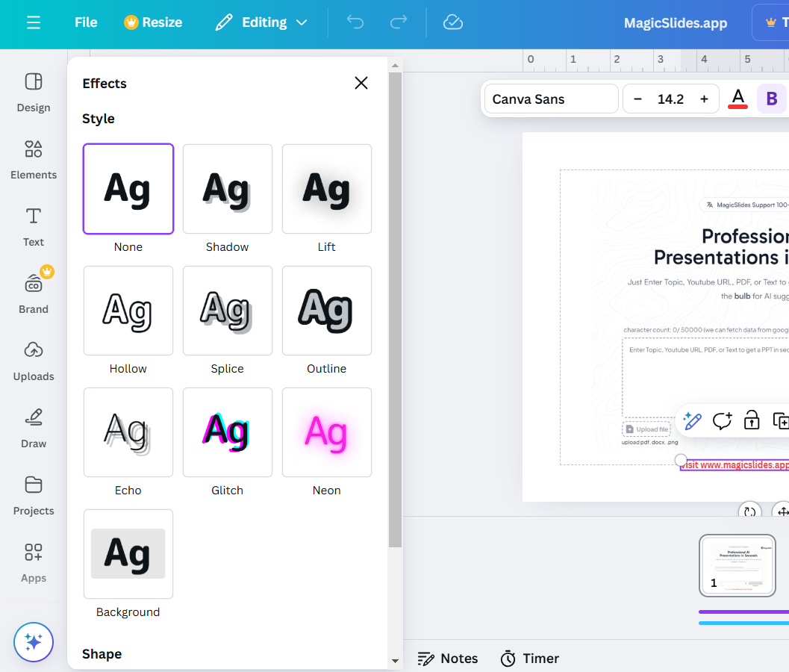Open the Text sidebar tab
This screenshot has width=789, height=672.
(34, 228)
